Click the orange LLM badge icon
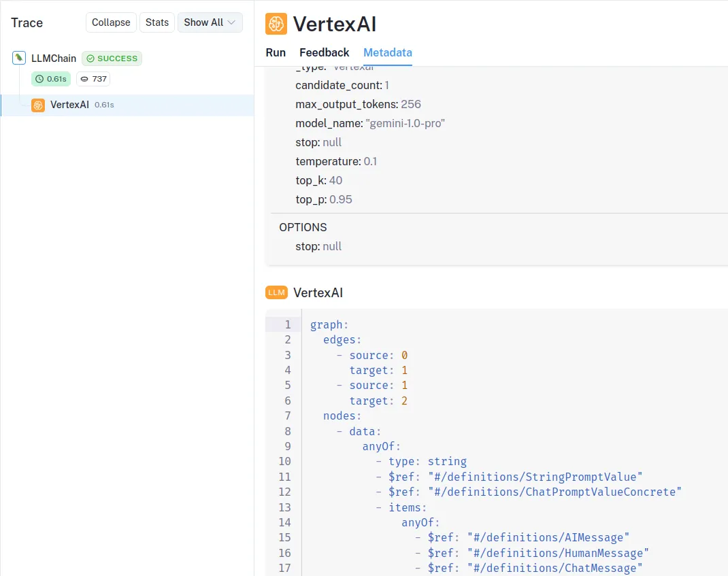The image size is (728, 576). 276,292
